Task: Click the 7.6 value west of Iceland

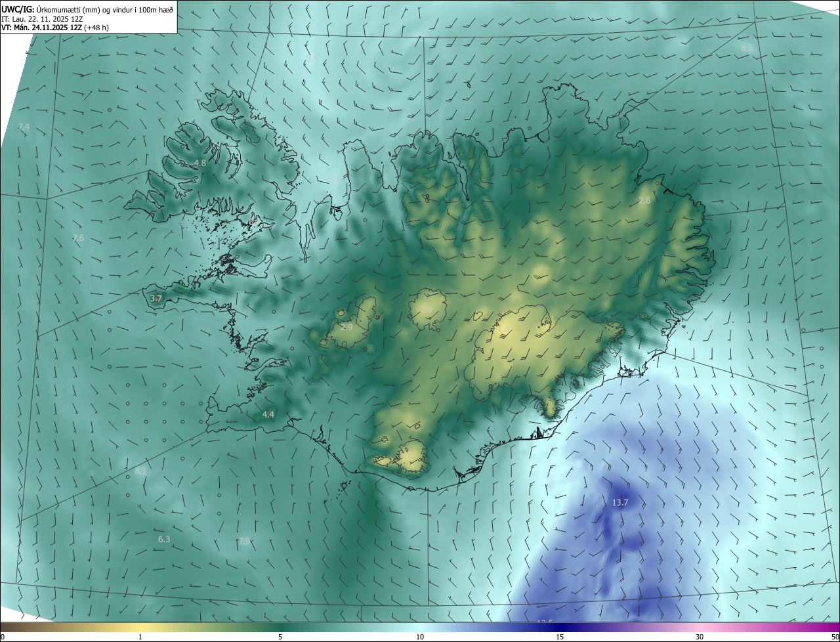Action: coord(78,238)
